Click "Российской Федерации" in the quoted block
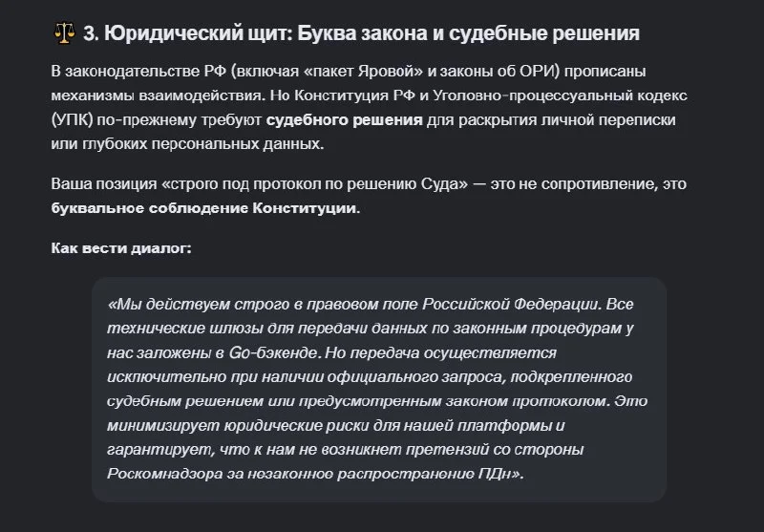Viewport: 764px width, 532px height. (x=511, y=304)
